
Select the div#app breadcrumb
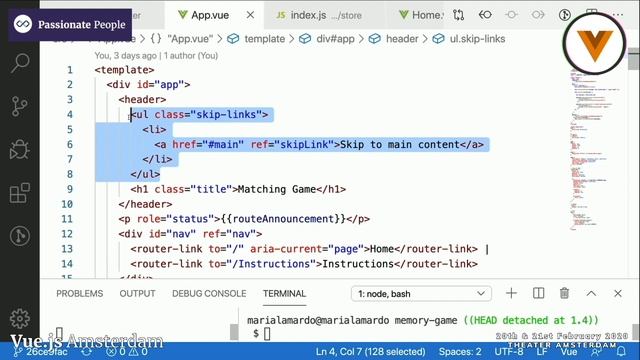(327, 39)
